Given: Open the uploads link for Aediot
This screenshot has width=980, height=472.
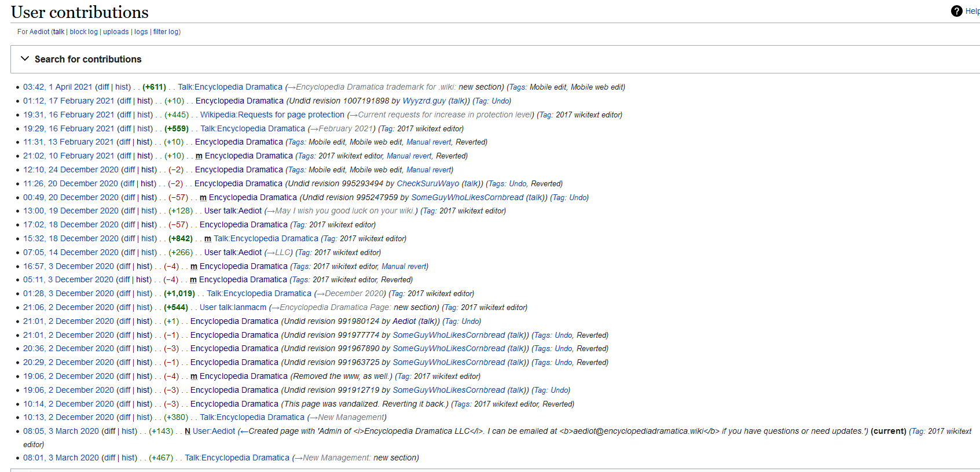Looking at the screenshot, I should click(116, 32).
